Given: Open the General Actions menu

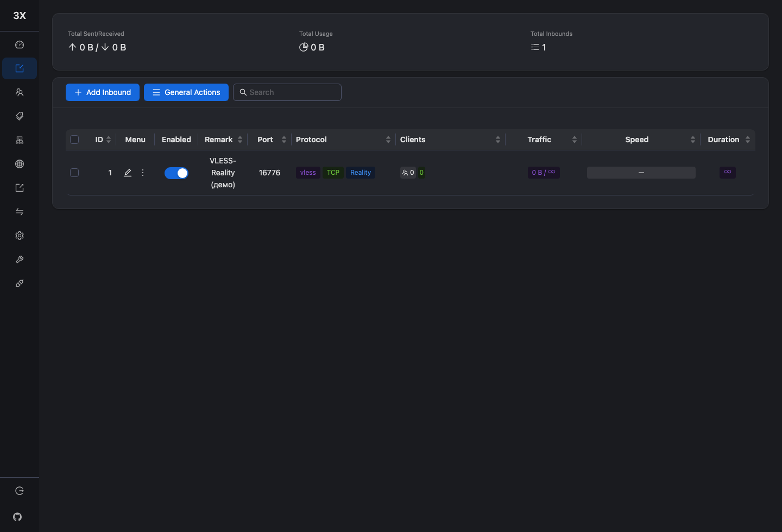Looking at the screenshot, I should [186, 92].
